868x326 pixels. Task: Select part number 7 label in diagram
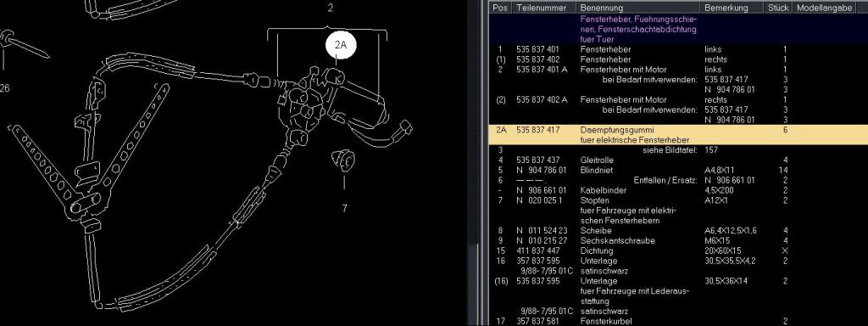tap(344, 209)
